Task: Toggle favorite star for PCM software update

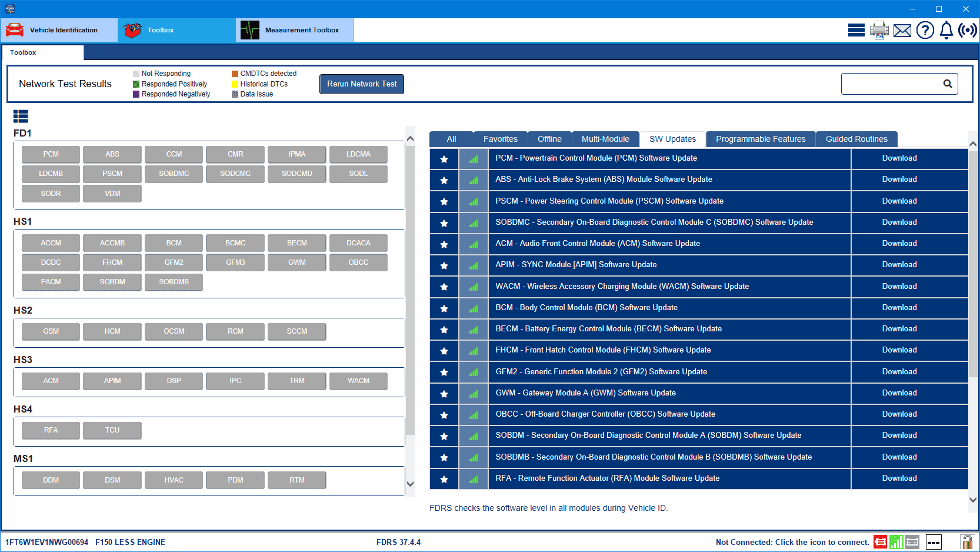Action: (444, 159)
